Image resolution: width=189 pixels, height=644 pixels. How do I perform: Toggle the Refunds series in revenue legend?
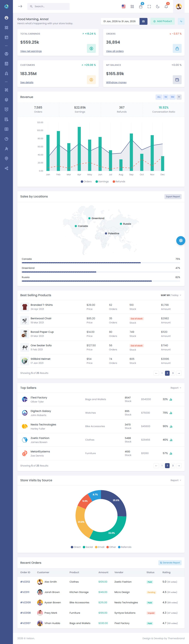point(119,182)
